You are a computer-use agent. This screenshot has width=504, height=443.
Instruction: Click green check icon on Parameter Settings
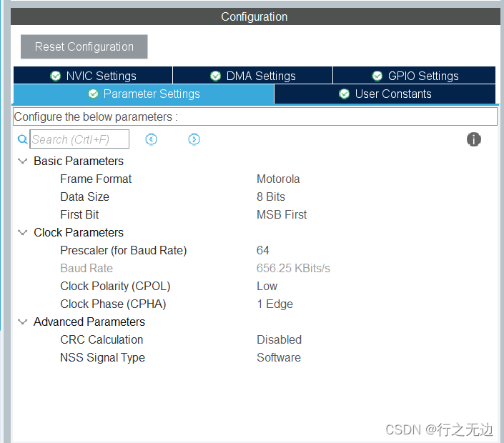pos(93,94)
